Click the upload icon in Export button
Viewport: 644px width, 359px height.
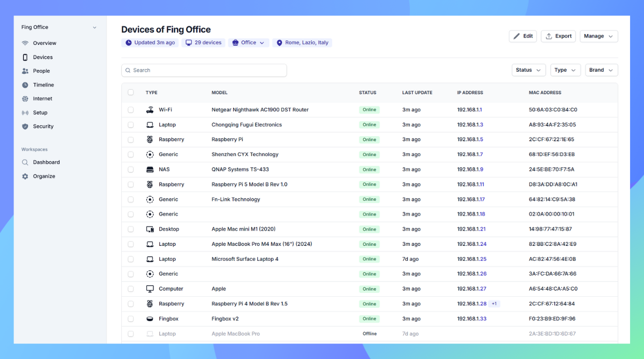[549, 36]
